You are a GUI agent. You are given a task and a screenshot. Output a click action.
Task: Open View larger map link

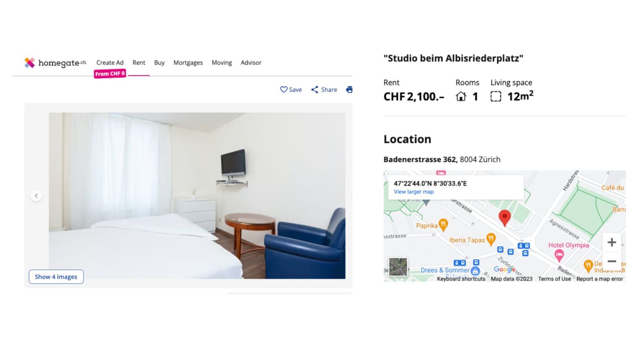pos(414,192)
